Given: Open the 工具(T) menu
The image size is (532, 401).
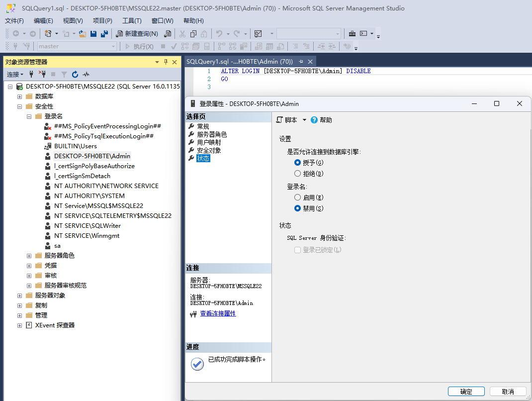Looking at the screenshot, I should 132,21.
